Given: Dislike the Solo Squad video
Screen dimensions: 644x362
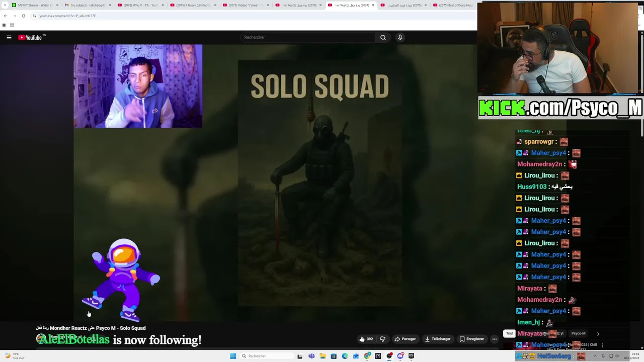Looking at the screenshot, I should click(382, 339).
